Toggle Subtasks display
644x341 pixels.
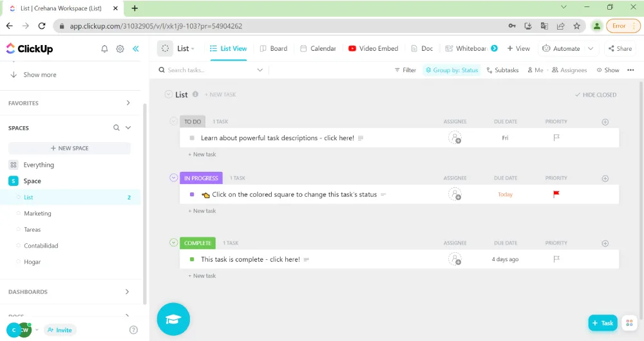502,70
